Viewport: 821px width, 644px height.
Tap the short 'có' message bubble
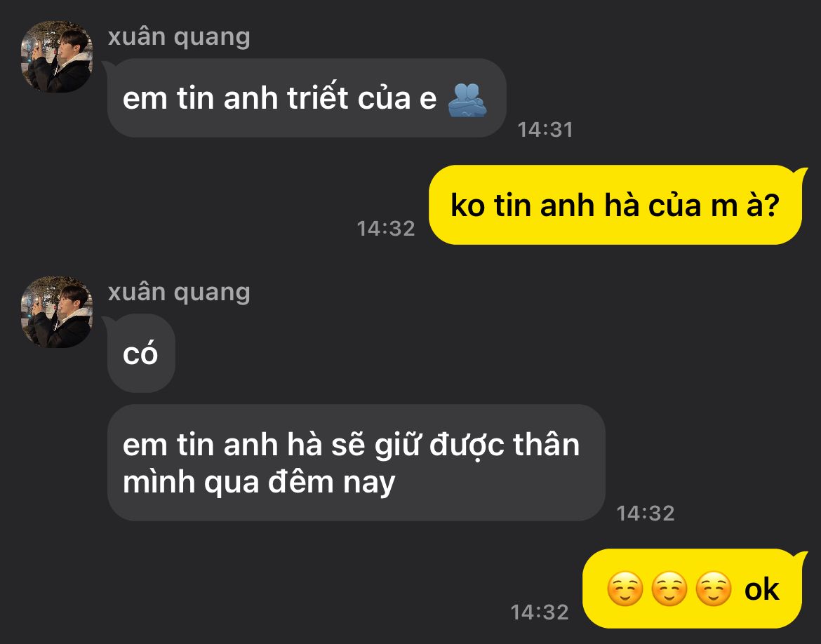[x=141, y=354]
